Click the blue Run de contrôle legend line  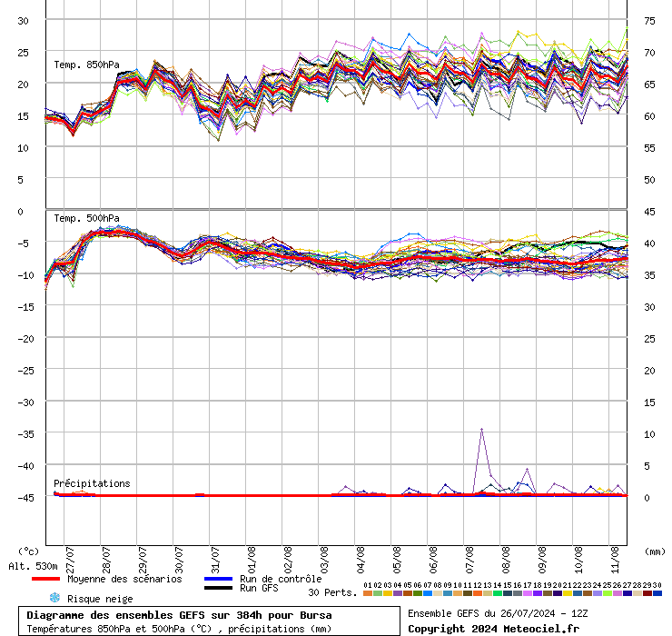[218, 579]
